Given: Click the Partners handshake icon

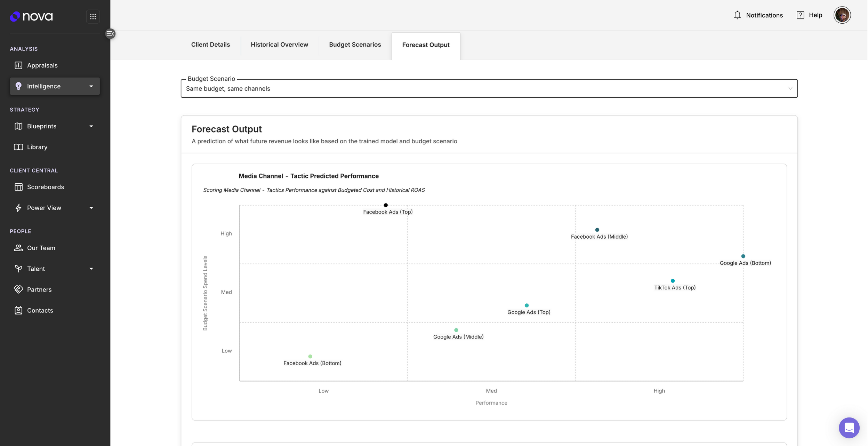Looking at the screenshot, I should [x=18, y=289].
